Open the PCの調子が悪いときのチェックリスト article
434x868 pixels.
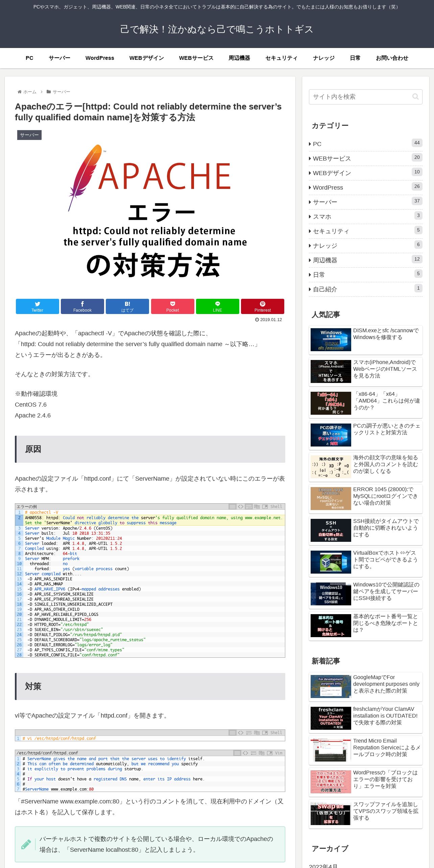366,435
